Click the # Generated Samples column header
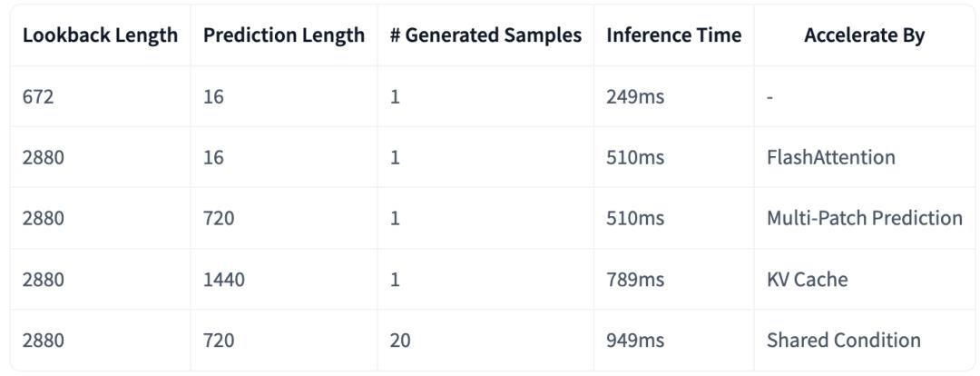This screenshot has width=980, height=376. pos(485,35)
